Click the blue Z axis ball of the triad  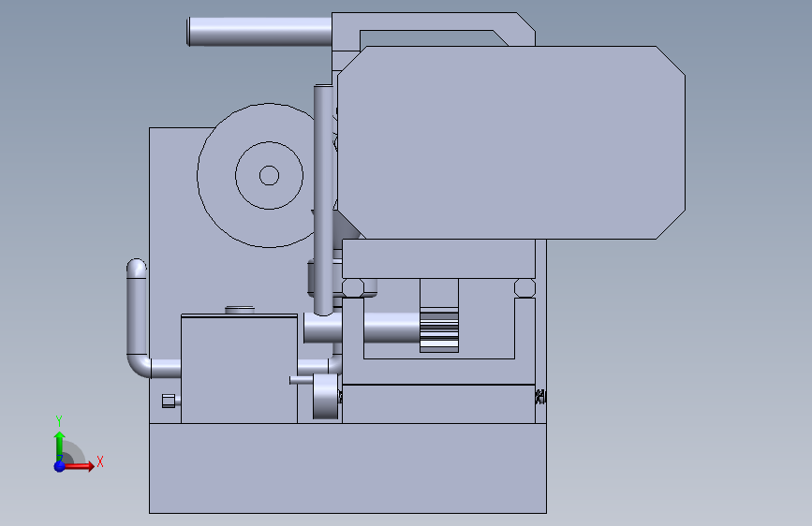click(60, 466)
